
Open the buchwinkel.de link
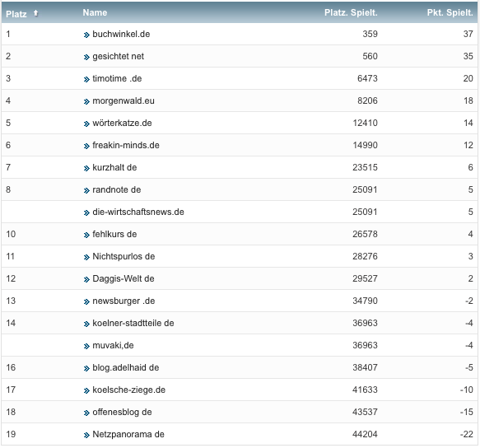point(121,34)
